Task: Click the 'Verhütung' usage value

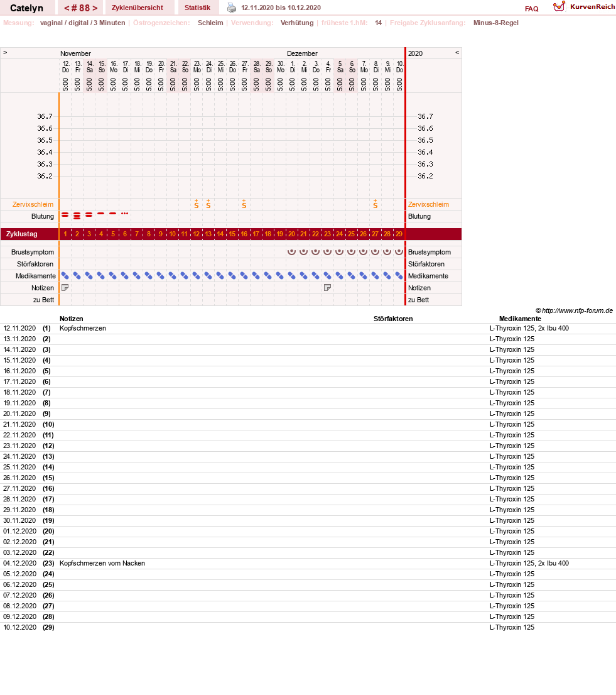Action: coord(297,23)
